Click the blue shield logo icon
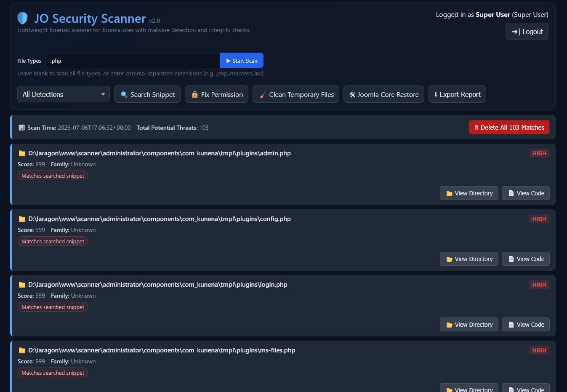Viewport: 567px width, 392px height. click(22, 18)
